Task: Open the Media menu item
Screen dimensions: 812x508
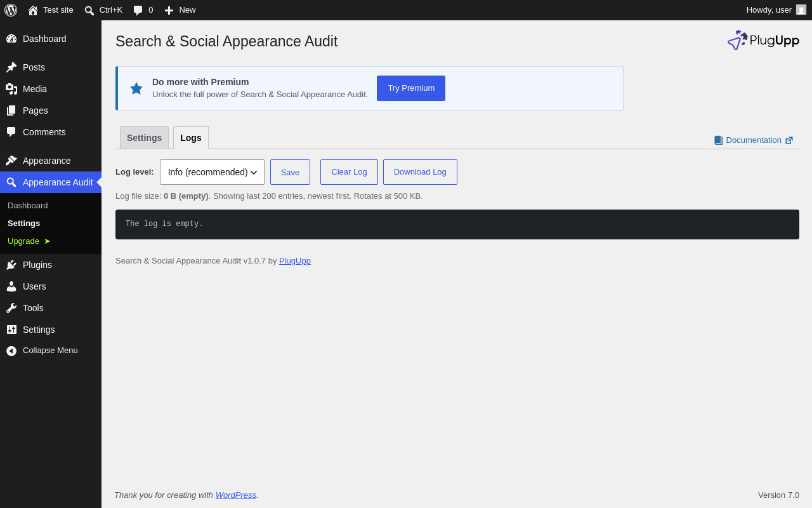Action: point(51,89)
